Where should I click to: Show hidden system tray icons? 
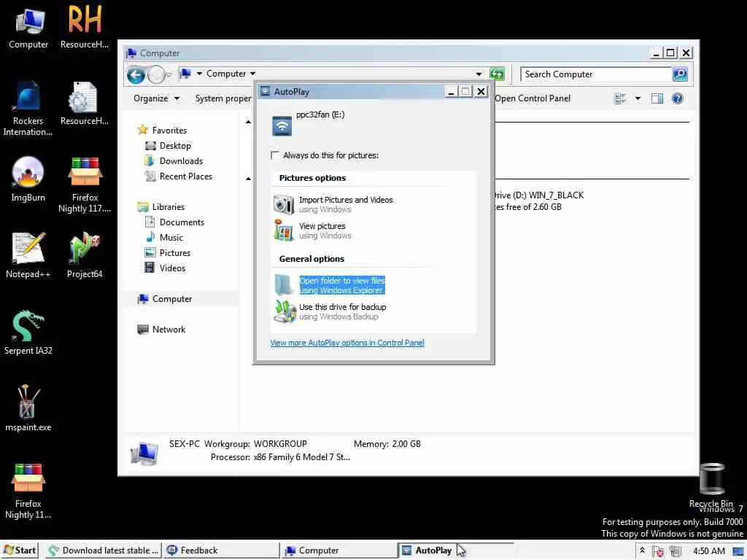click(x=642, y=550)
